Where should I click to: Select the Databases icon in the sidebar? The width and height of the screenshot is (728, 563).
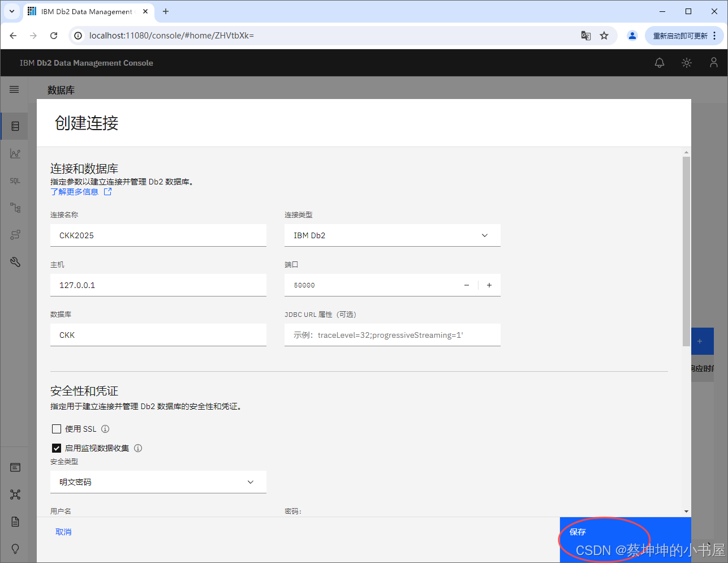coord(14,126)
